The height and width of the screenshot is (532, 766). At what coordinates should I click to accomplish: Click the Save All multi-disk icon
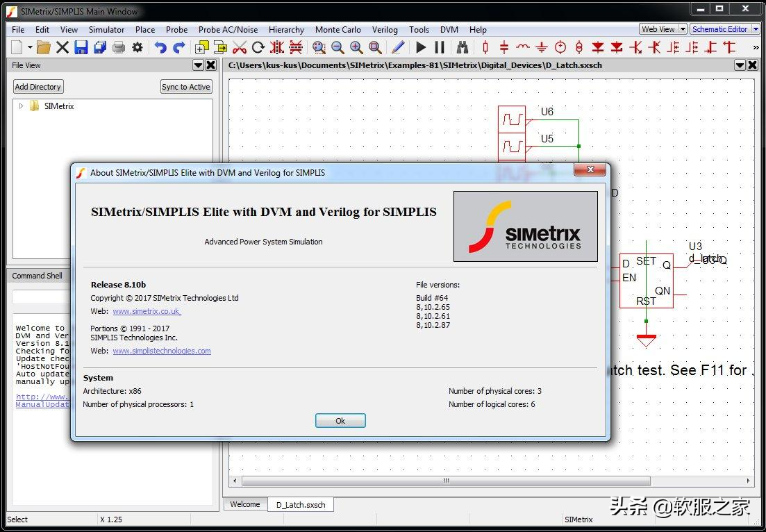(x=100, y=47)
